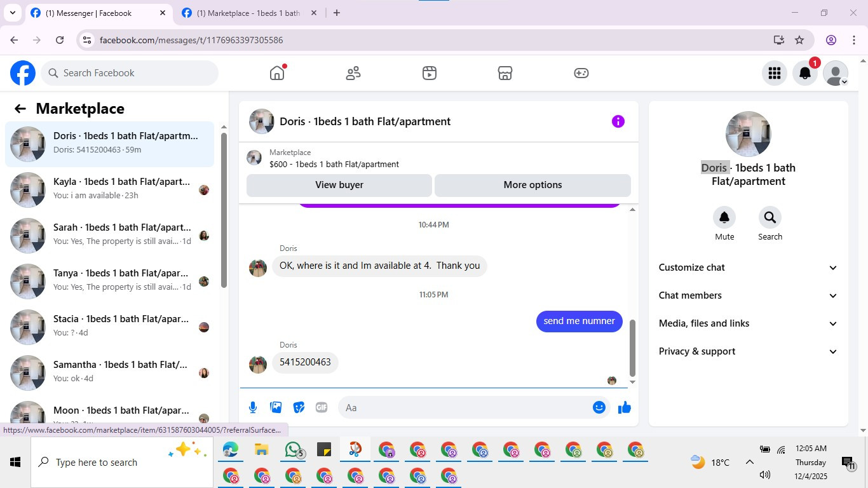Screen dimensions: 868x488
Task: Expand Chat members section
Action: [x=749, y=295]
